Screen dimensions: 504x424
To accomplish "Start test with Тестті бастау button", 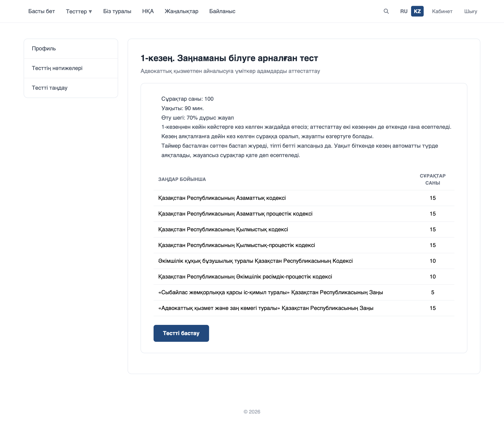I will click(x=181, y=333).
